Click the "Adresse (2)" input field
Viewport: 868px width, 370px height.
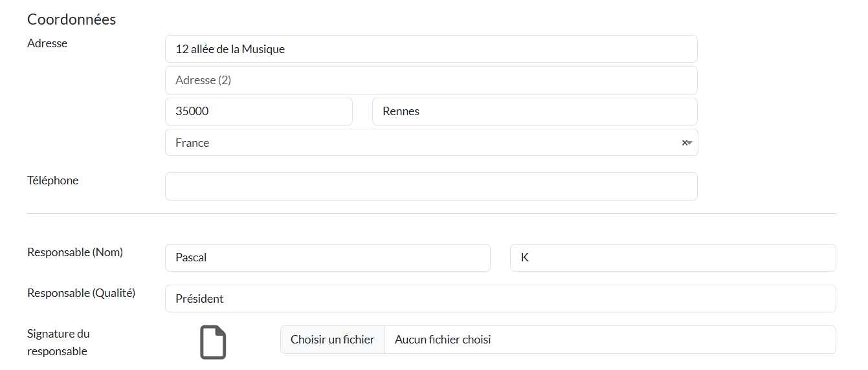click(x=431, y=80)
